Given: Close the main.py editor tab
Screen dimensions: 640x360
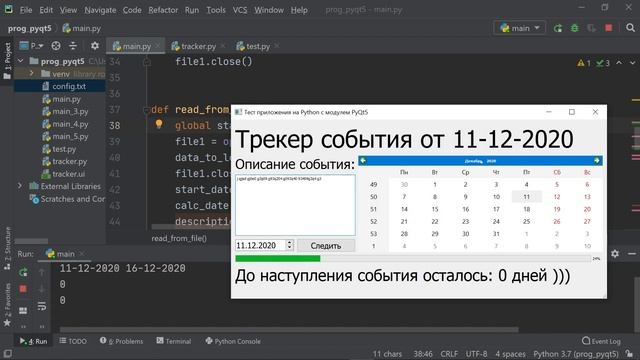Looking at the screenshot, I should click(x=158, y=46).
